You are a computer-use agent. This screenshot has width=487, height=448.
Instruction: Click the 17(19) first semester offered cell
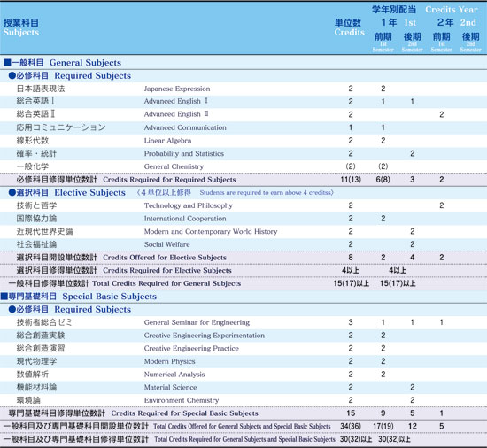[383, 426]
